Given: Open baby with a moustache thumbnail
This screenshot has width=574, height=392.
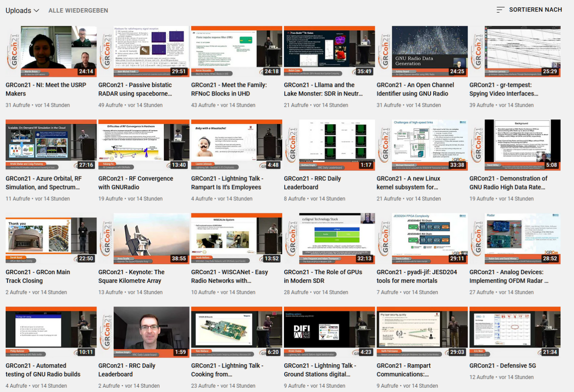Looking at the screenshot, I should [x=237, y=145].
